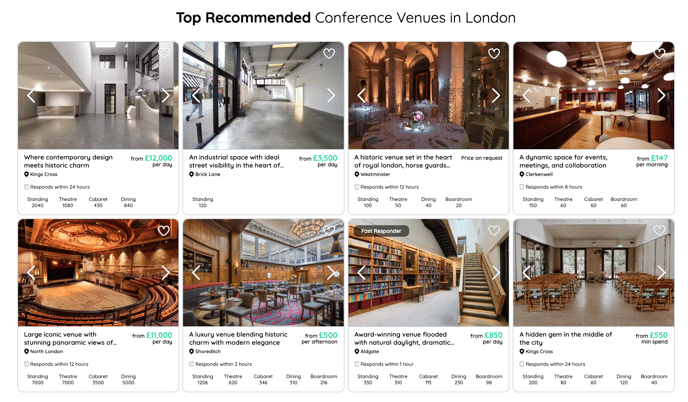Save the Westminster historic venue with heart
The width and height of the screenshot is (688, 402).
(x=494, y=53)
